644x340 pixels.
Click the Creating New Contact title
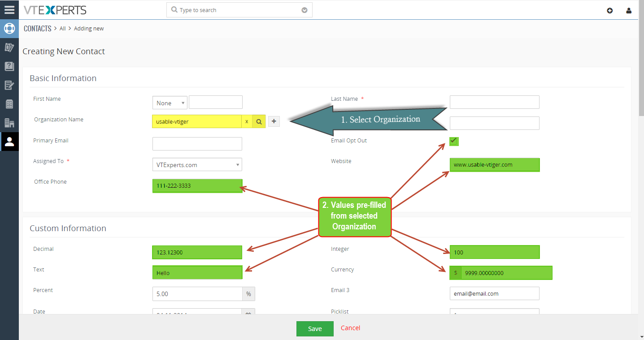(x=64, y=52)
